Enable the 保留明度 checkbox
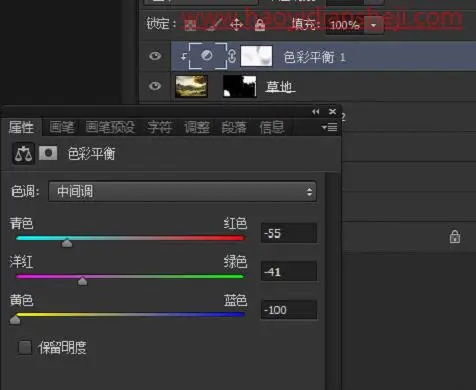 (x=25, y=347)
